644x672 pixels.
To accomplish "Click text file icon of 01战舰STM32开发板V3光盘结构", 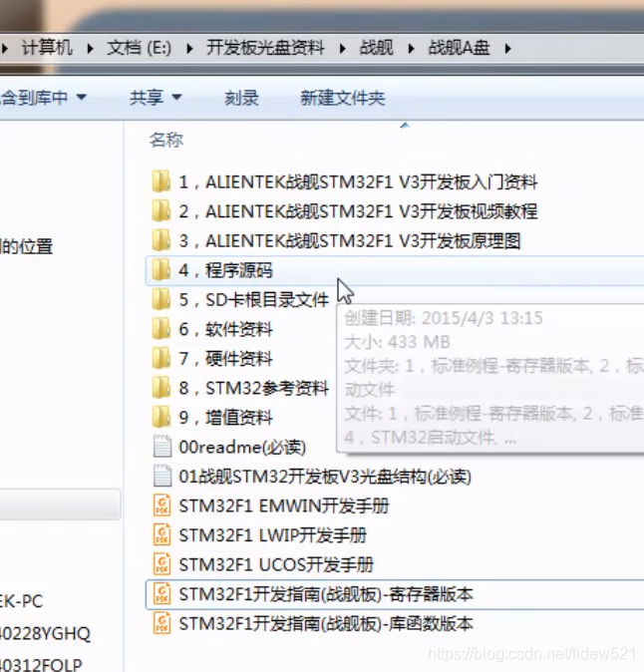I will (162, 476).
